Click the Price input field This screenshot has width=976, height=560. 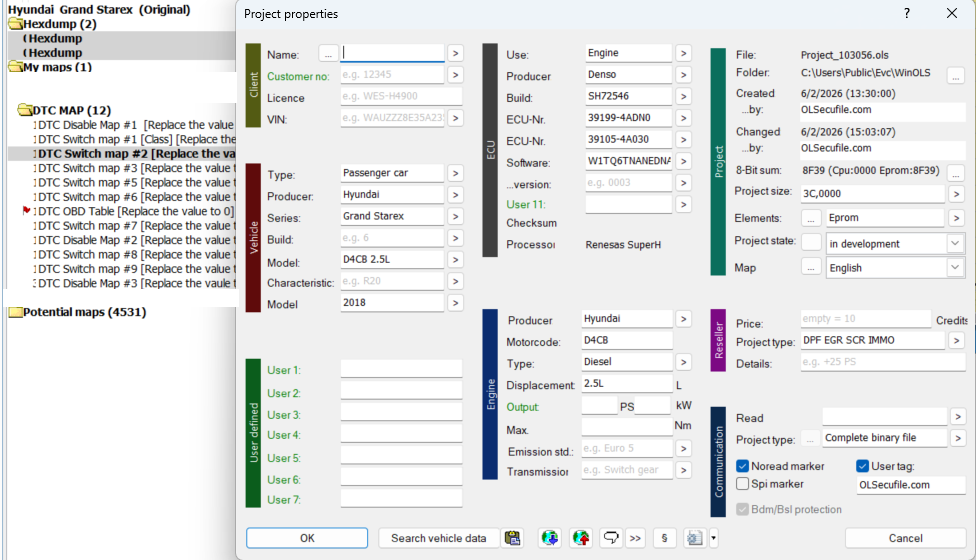point(865,319)
